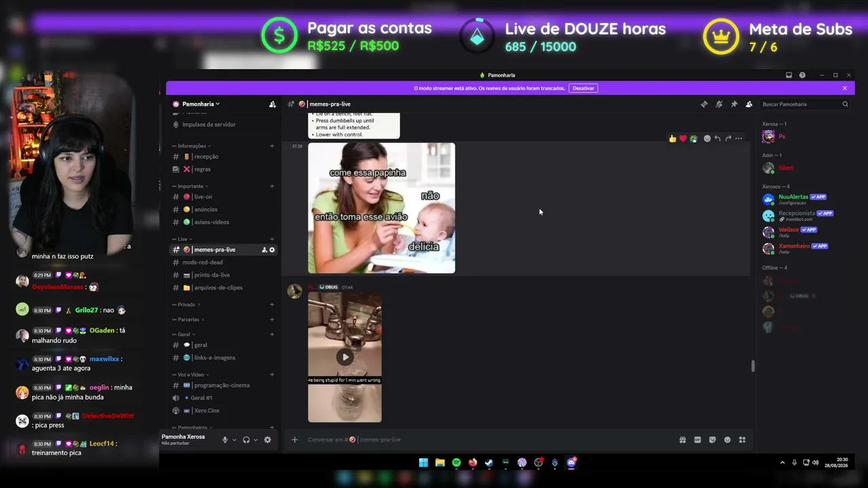Add channel to Voz e Vídeo category
Image resolution: width=868 pixels, height=488 pixels.
[x=272, y=375]
